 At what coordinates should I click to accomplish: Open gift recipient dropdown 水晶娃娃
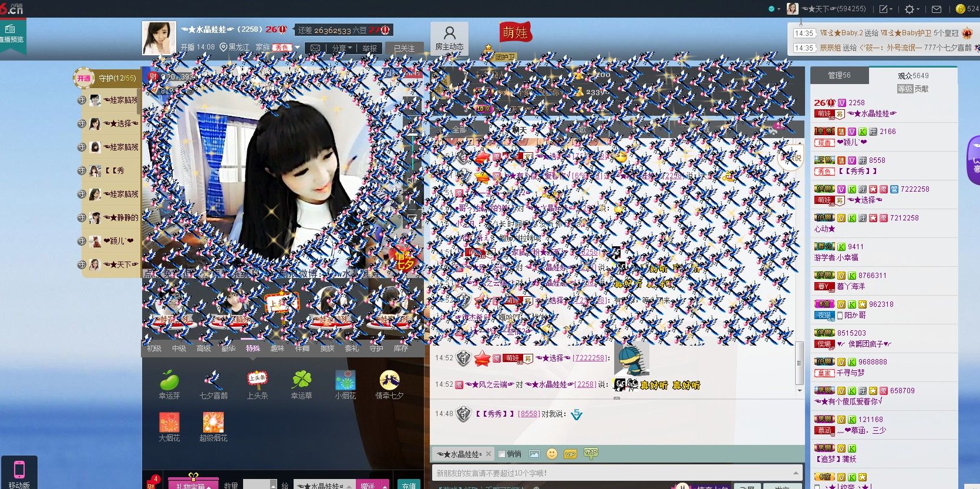pos(324,485)
